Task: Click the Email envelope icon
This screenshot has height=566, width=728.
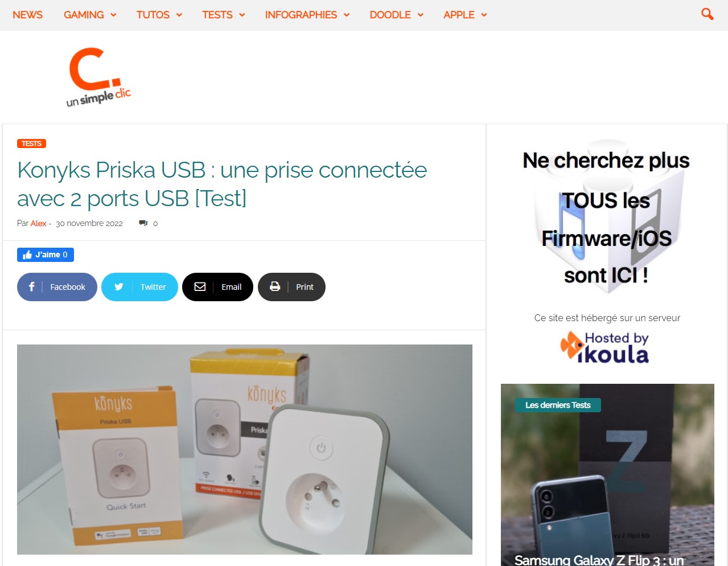Action: click(x=200, y=287)
